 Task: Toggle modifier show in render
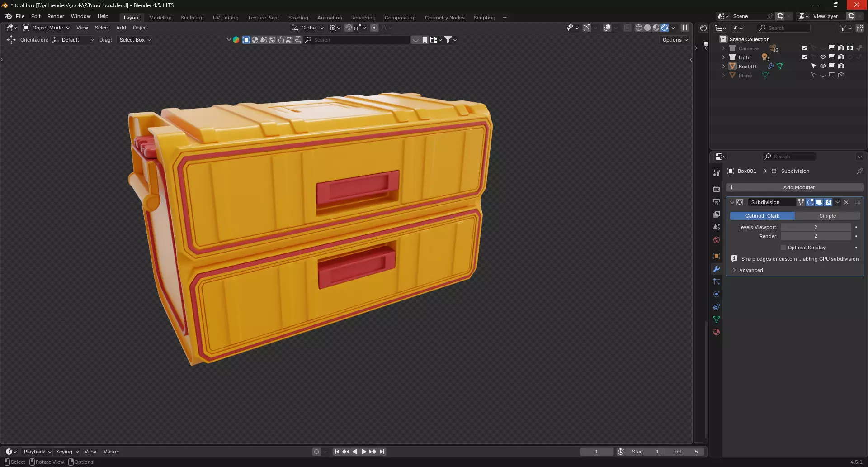[828, 202]
